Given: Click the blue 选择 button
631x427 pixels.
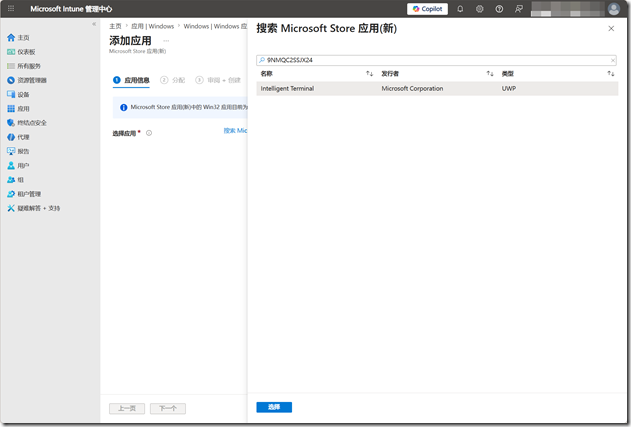Looking at the screenshot, I should [274, 407].
